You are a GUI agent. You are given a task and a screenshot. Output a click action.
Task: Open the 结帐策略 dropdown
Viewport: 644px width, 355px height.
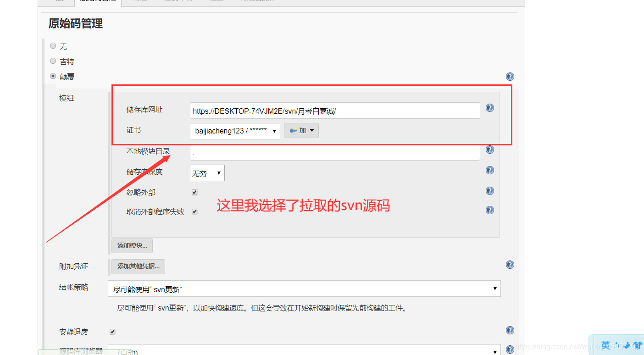[304, 288]
